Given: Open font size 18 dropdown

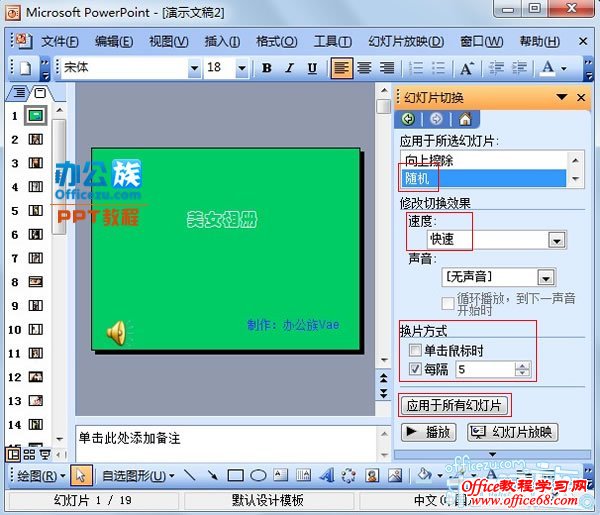Looking at the screenshot, I should point(242,68).
